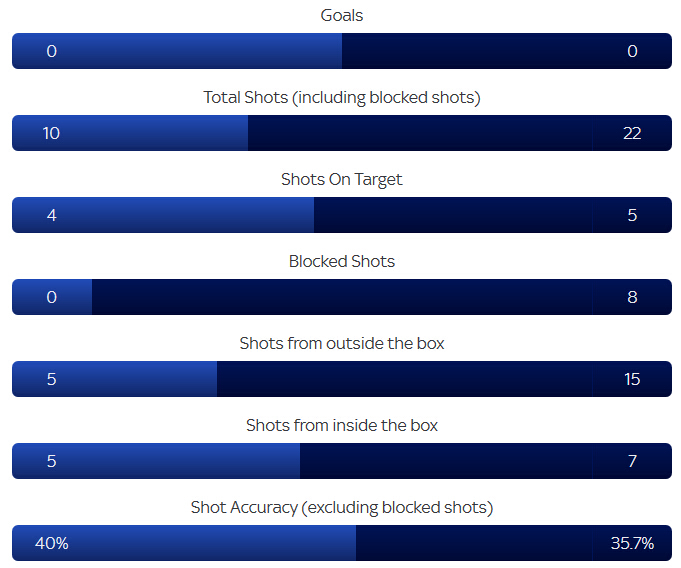Click the Shot Accuracy heading

[342, 508]
